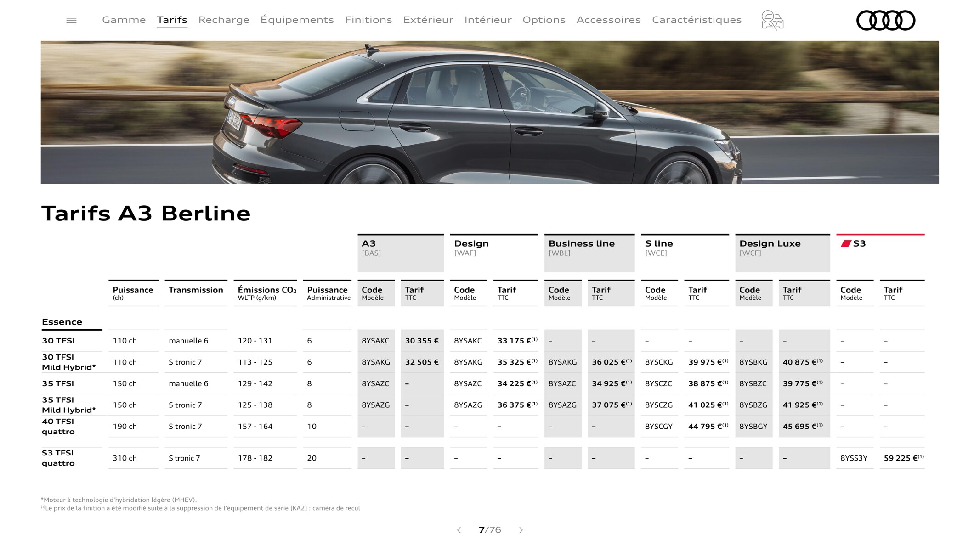Viewport: 980px width, 551px height.
Task: Open the Accessoires tab
Action: [608, 20]
